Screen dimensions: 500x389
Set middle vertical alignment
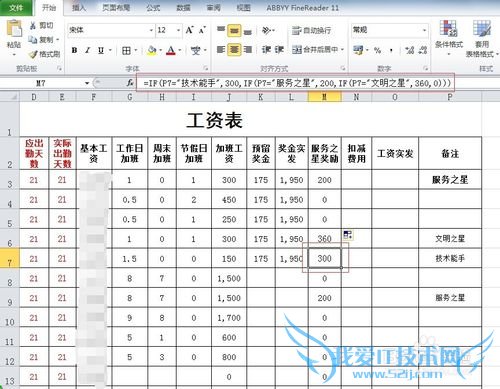pyautogui.click(x=234, y=31)
